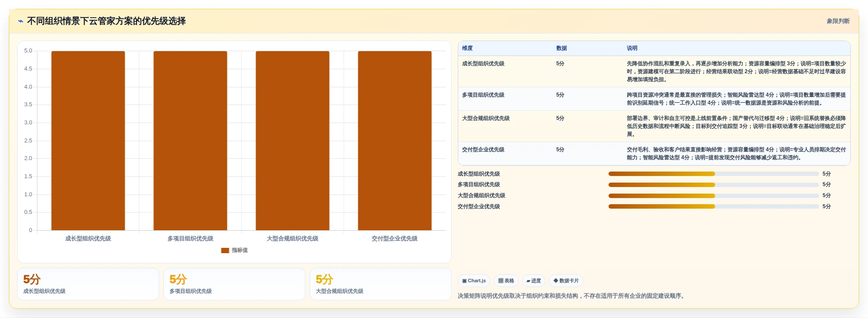Click the 大型合规组织优先级 x-axis label

tap(293, 239)
